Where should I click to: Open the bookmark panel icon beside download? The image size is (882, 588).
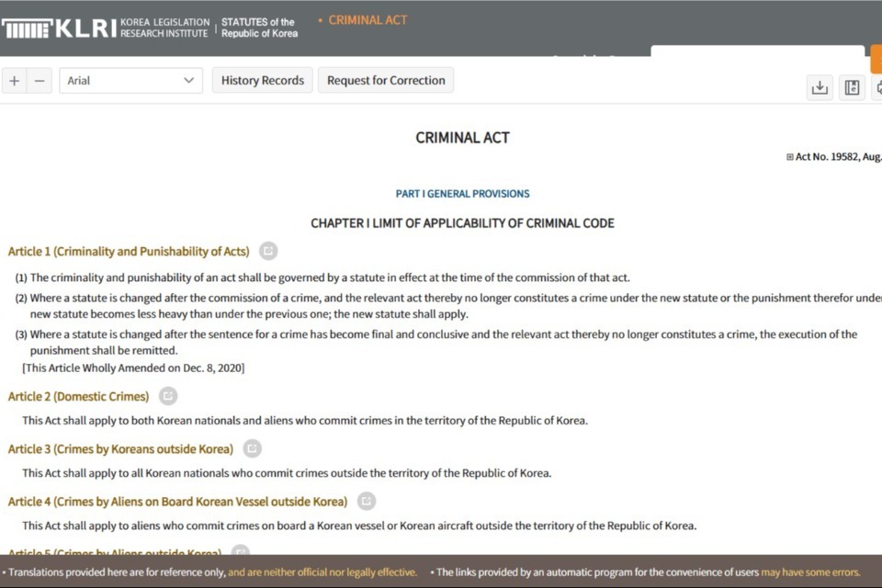point(852,87)
